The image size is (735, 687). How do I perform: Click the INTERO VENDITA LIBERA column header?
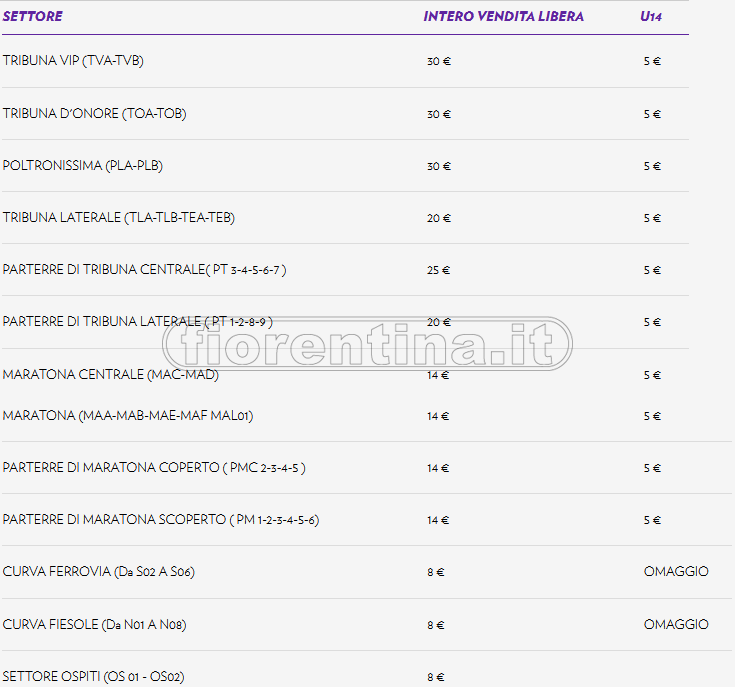tap(503, 16)
